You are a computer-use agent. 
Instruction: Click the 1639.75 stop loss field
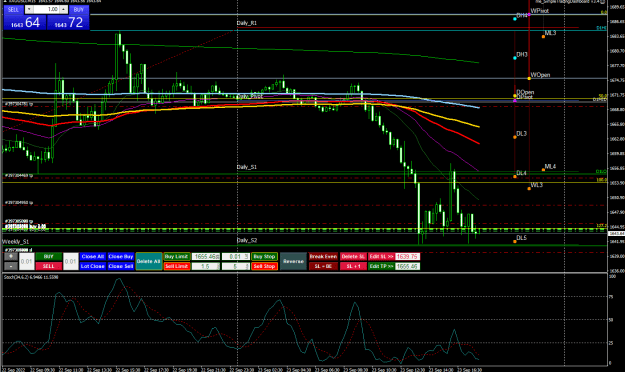[407, 256]
